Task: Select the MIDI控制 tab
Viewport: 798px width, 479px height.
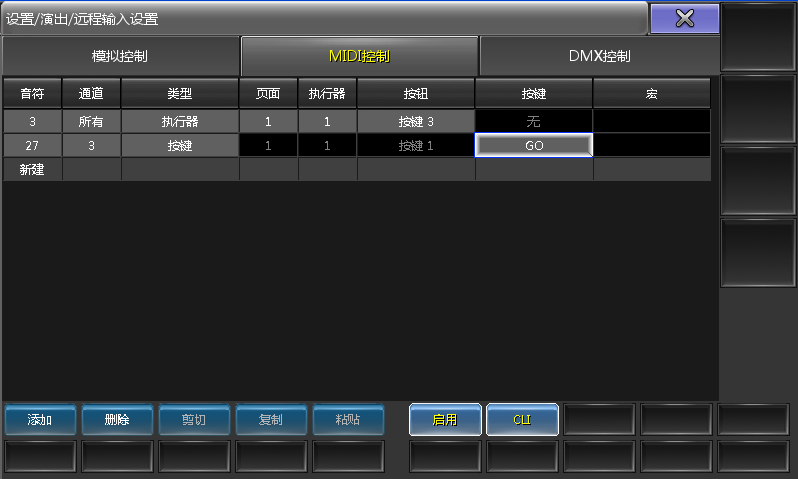Action: 359,56
